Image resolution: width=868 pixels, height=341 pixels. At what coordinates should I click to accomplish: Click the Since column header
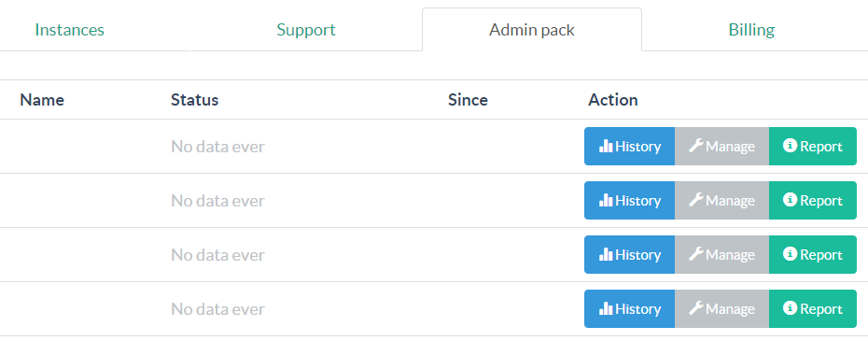(x=468, y=100)
